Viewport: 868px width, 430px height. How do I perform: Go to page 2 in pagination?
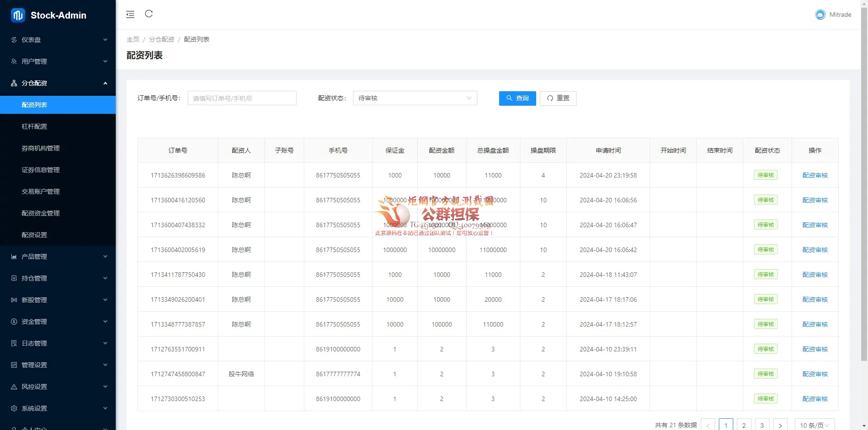pos(744,425)
